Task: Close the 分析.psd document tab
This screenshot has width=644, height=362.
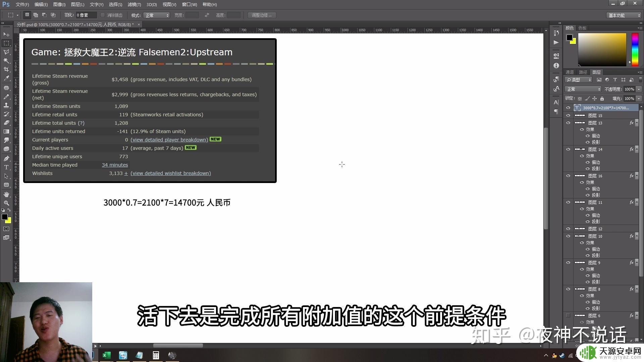Action: (x=139, y=24)
